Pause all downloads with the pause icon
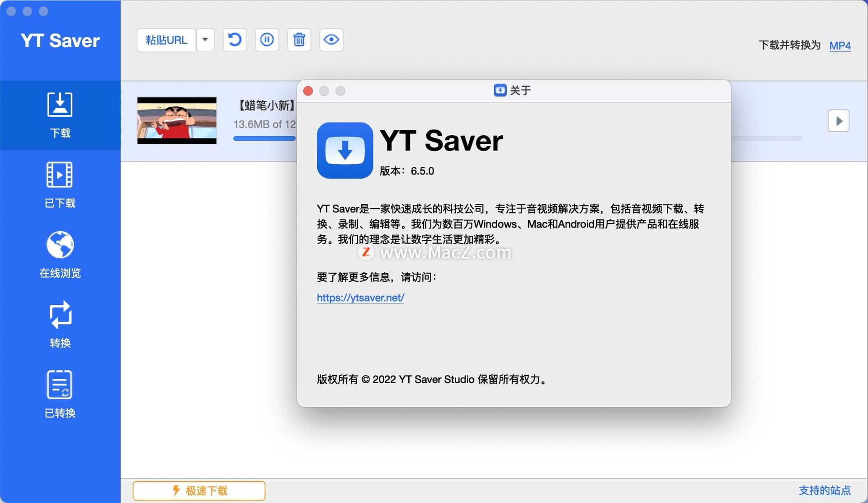 267,40
